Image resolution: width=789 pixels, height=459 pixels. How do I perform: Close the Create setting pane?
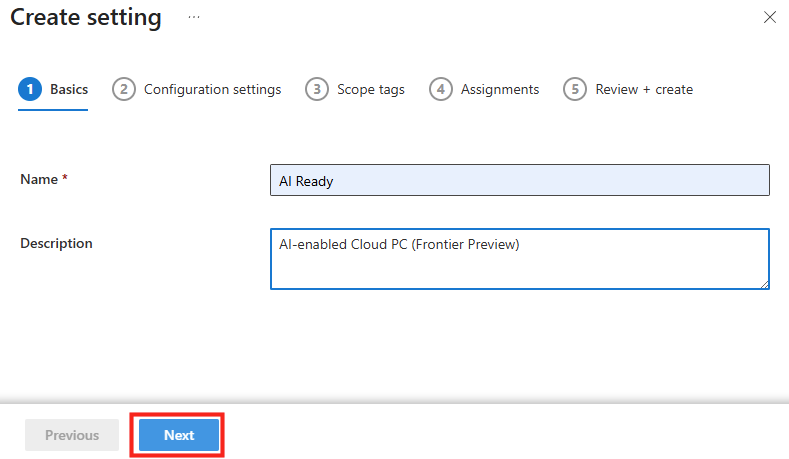point(769,17)
